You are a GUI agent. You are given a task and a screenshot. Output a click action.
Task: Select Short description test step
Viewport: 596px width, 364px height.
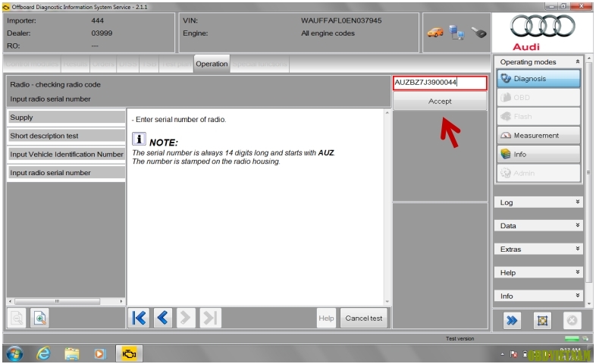66,136
